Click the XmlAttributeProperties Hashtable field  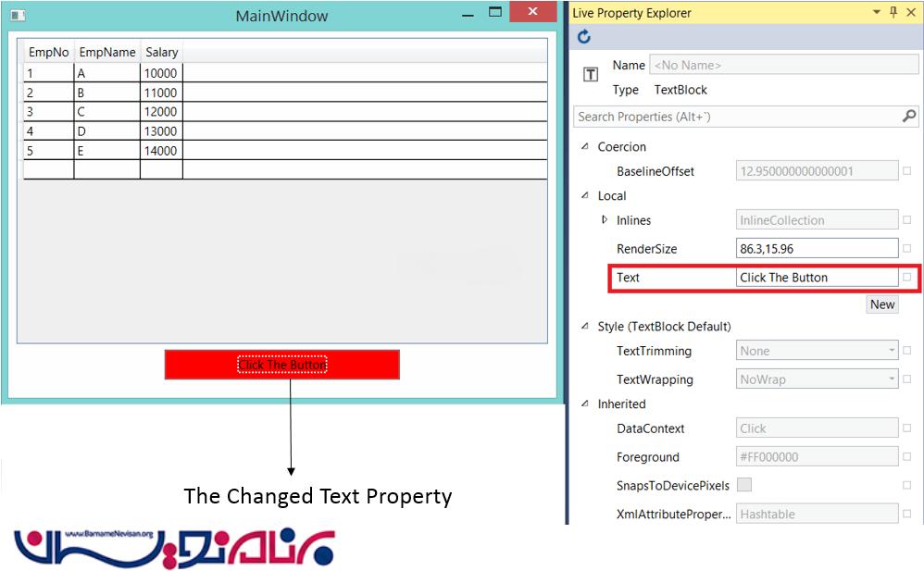(817, 514)
